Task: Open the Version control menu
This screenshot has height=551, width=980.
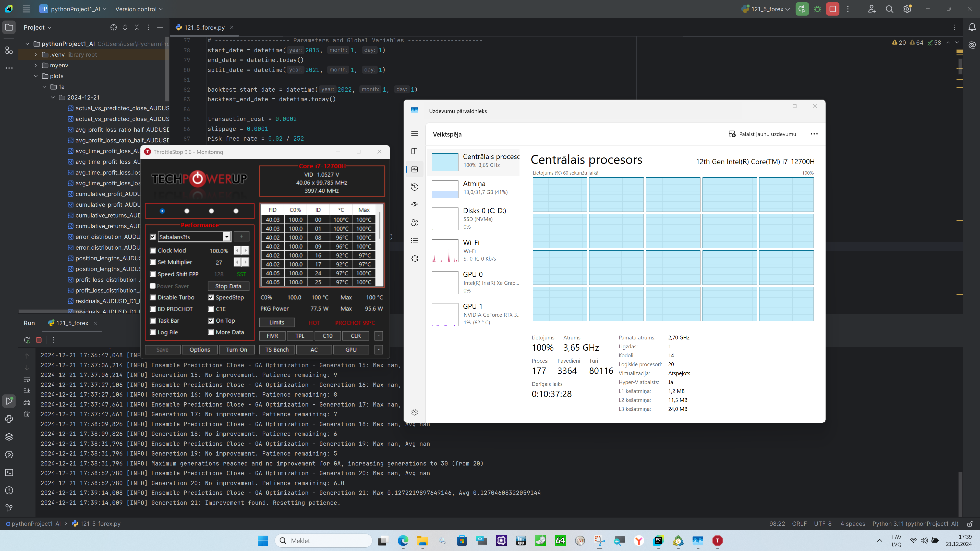Action: (139, 9)
